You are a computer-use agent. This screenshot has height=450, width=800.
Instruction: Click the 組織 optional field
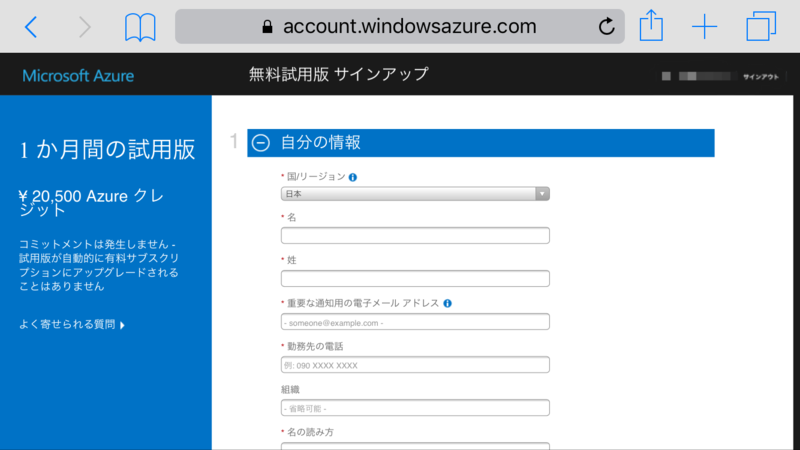415,408
